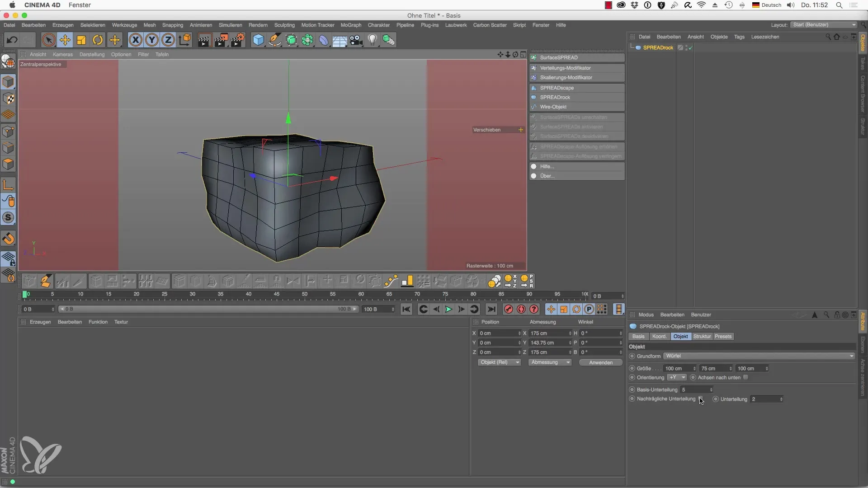
Task: Open the Bend deformer icon
Action: (x=324, y=40)
